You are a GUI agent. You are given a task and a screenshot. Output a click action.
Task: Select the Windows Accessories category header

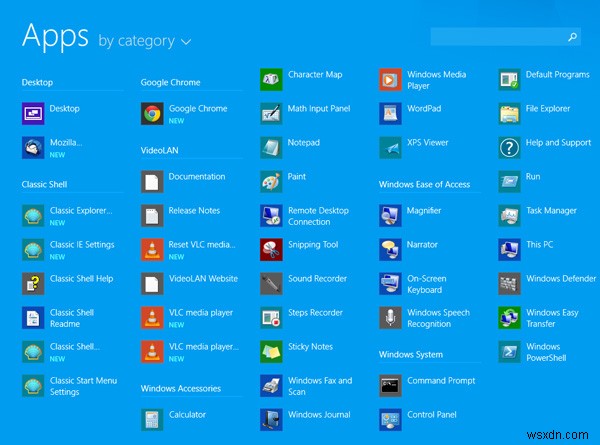coord(181,389)
